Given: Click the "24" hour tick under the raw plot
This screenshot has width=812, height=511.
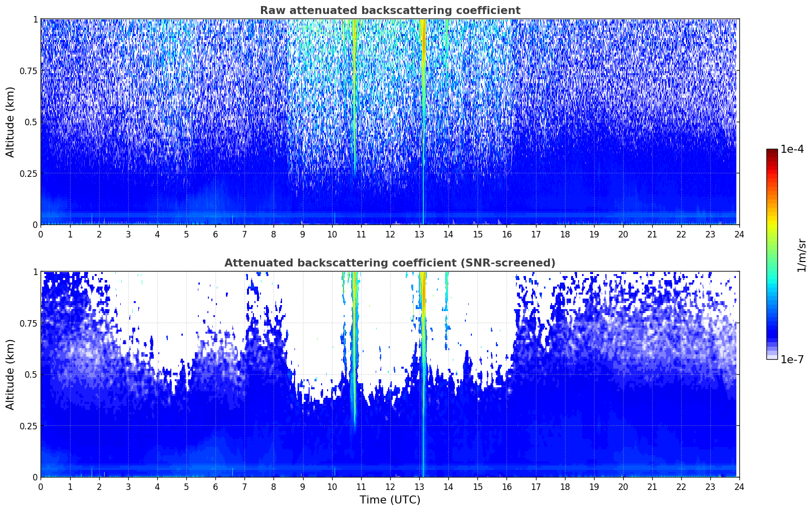Looking at the screenshot, I should point(739,234).
